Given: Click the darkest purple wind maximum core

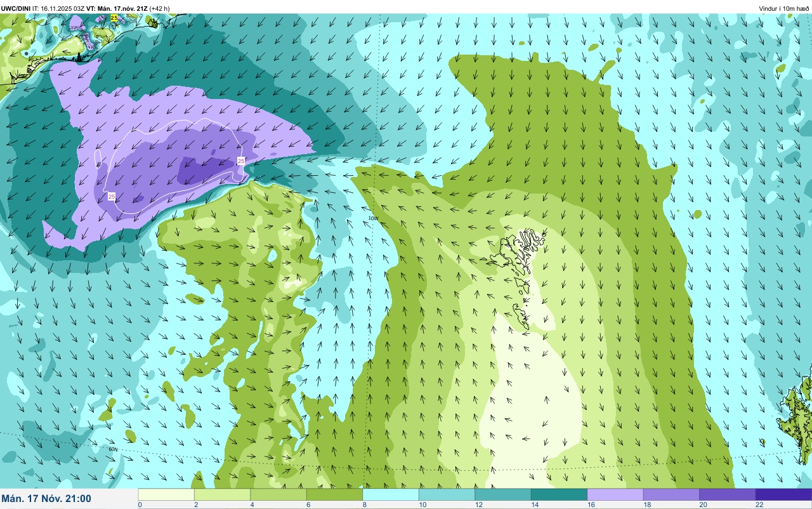Looking at the screenshot, I should tap(204, 169).
